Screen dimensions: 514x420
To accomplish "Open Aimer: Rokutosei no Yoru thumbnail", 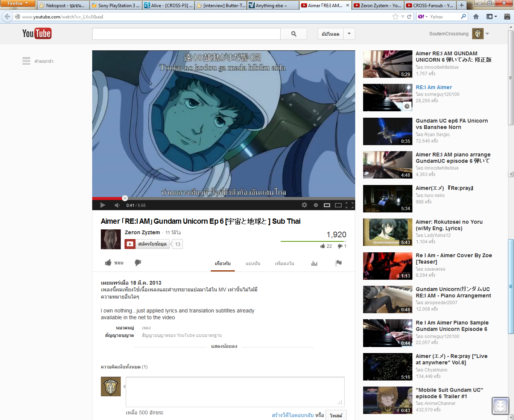I will 388,232.
